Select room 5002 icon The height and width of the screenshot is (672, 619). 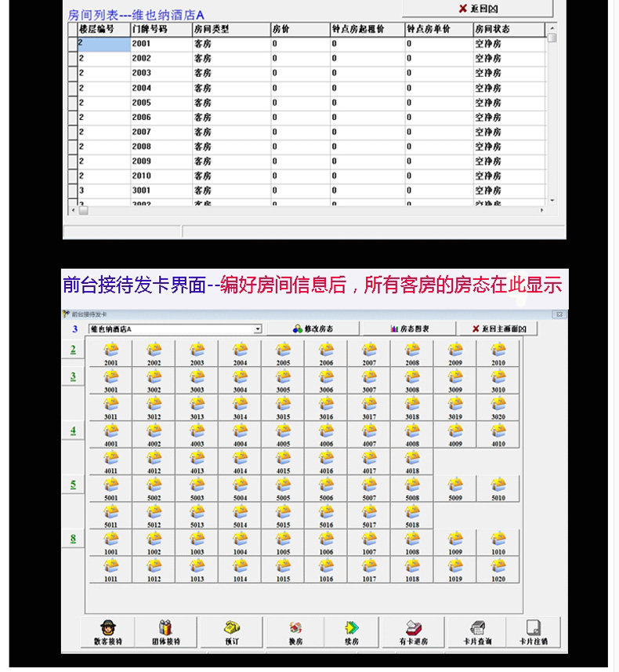pos(154,489)
